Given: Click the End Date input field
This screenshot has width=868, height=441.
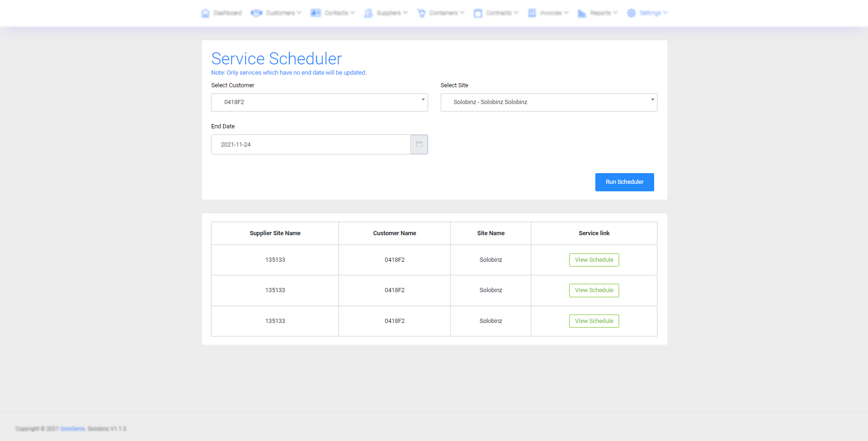Looking at the screenshot, I should coord(311,145).
